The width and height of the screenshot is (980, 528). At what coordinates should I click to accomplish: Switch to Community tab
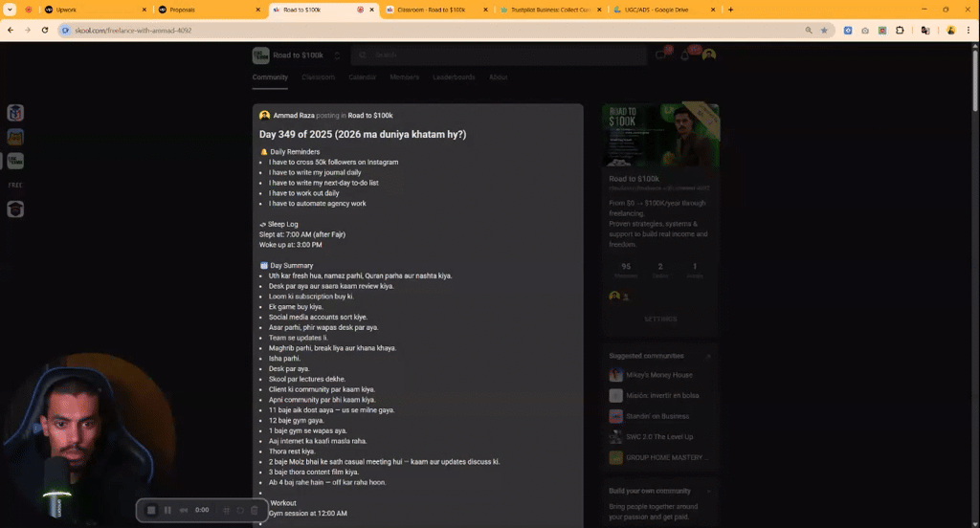click(x=270, y=77)
